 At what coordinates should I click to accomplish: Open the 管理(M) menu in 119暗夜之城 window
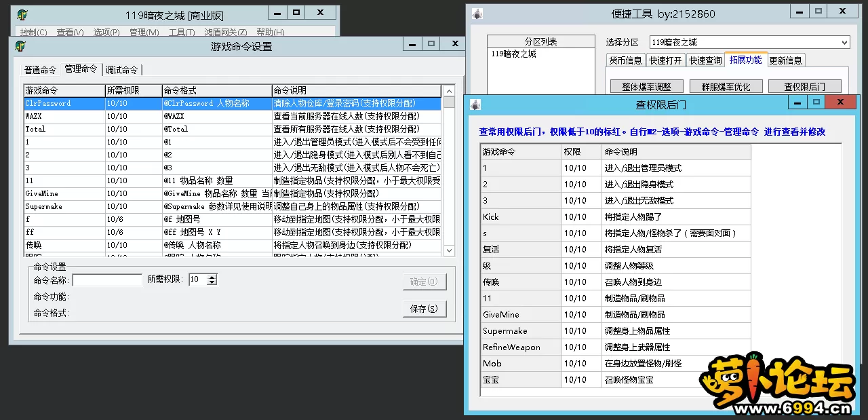(144, 32)
